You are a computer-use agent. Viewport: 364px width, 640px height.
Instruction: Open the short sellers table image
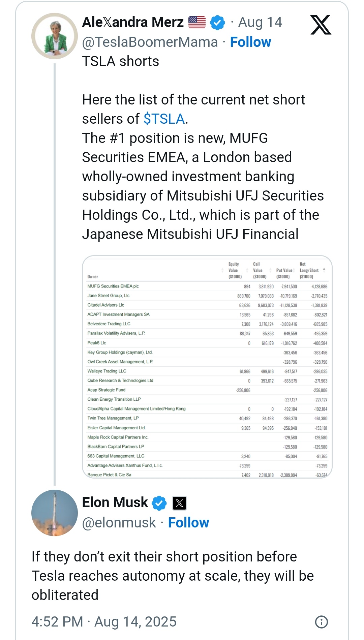click(207, 367)
